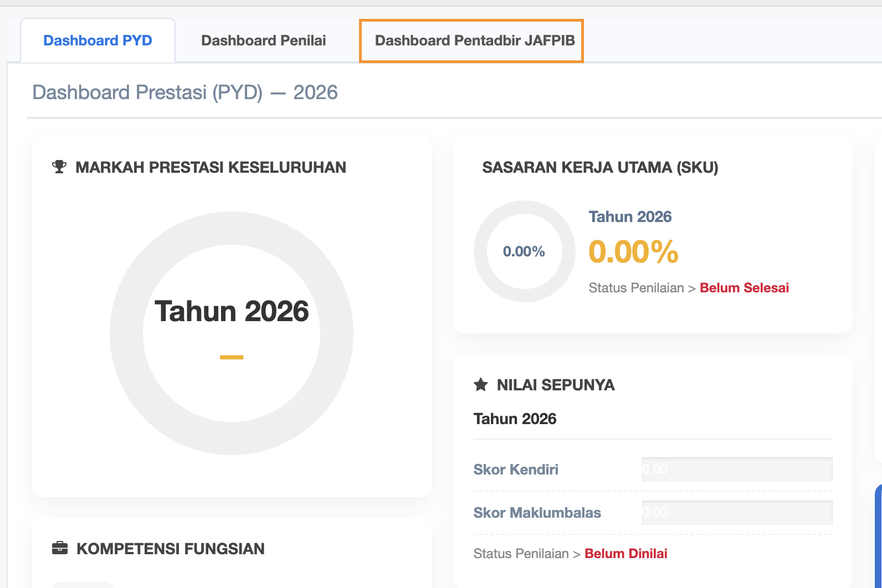
Task: Click the briefcase icon beside Kompetensi Fungsian
Action: [x=59, y=548]
